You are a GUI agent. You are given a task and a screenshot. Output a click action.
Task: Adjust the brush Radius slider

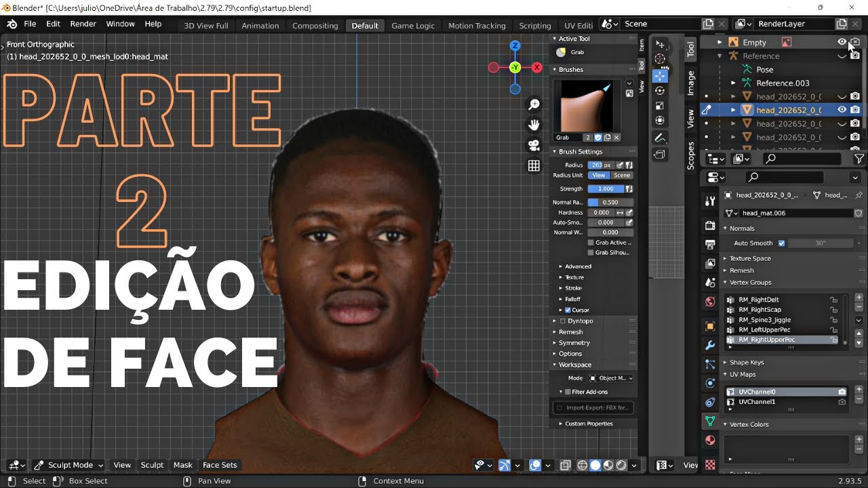pos(601,165)
